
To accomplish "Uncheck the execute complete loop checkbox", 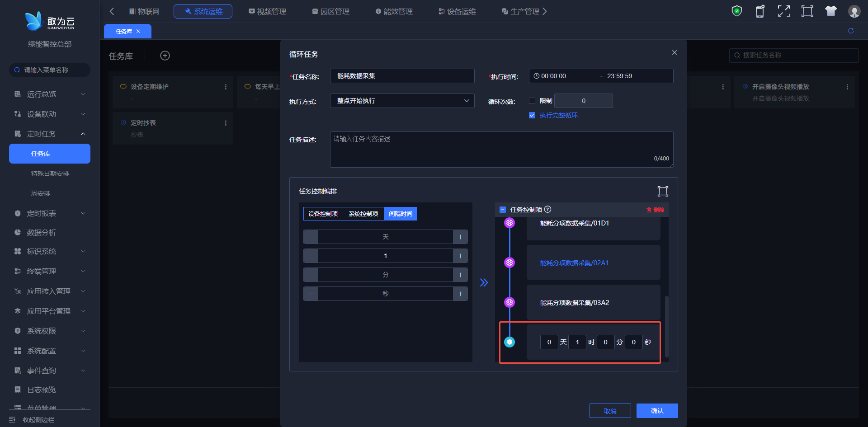I will tap(532, 115).
